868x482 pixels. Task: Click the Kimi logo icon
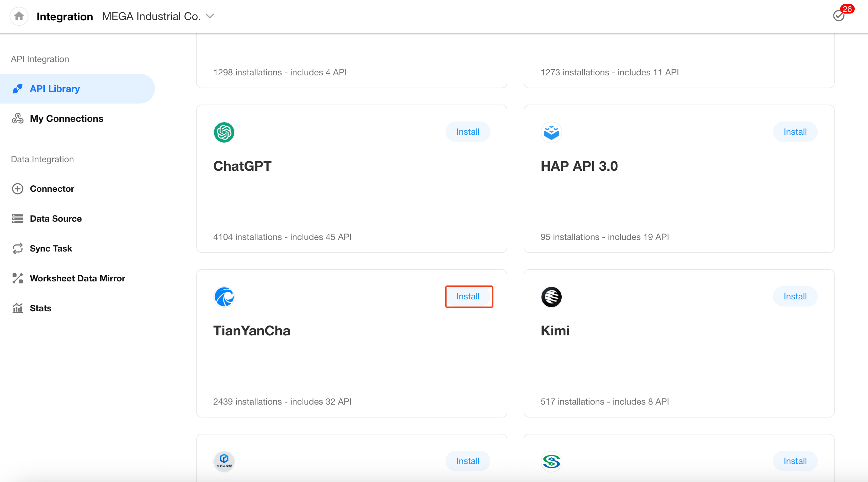click(551, 297)
